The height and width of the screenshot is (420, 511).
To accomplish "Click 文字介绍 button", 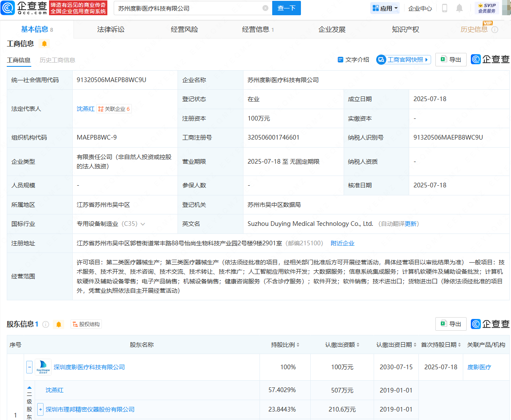I will pos(353,60).
